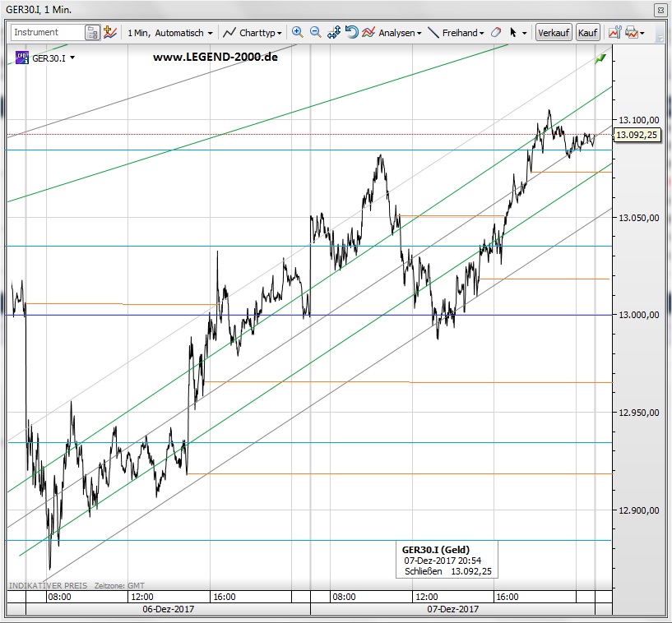The height and width of the screenshot is (623, 672).
Task: Open the Analysen dropdown menu
Action: click(419, 34)
